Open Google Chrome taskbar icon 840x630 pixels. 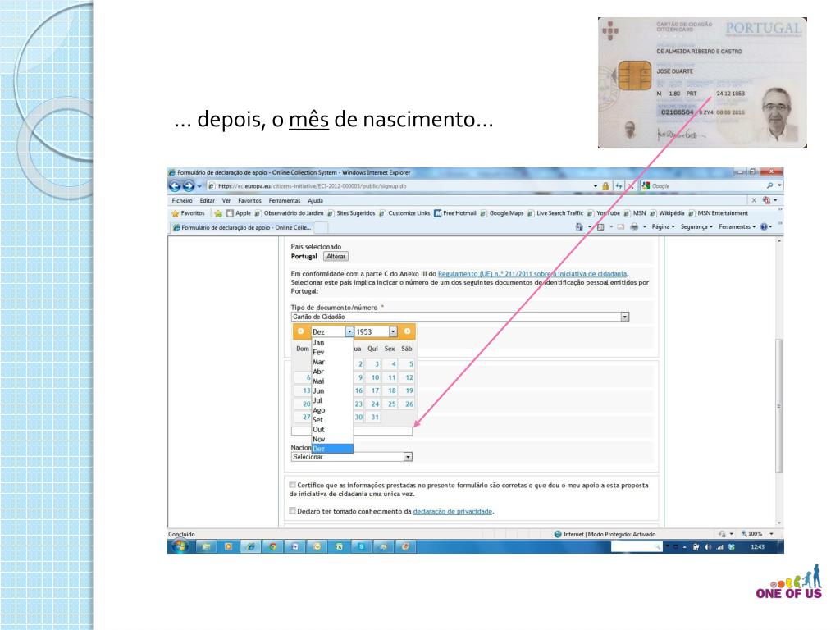pyautogui.click(x=272, y=546)
